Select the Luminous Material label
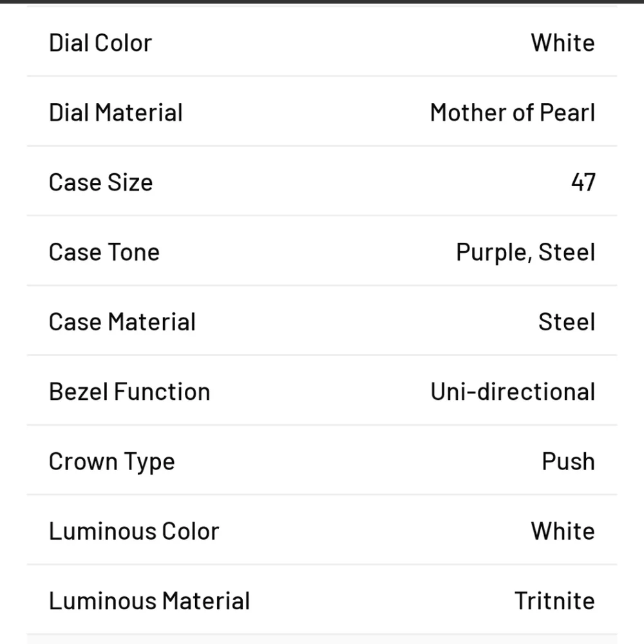The height and width of the screenshot is (644, 644). [x=149, y=601]
